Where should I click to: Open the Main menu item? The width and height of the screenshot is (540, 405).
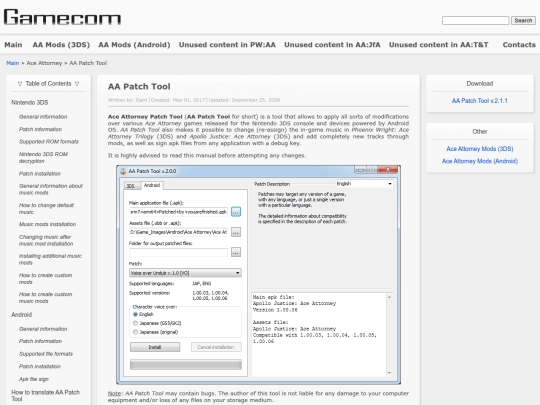pos(13,45)
